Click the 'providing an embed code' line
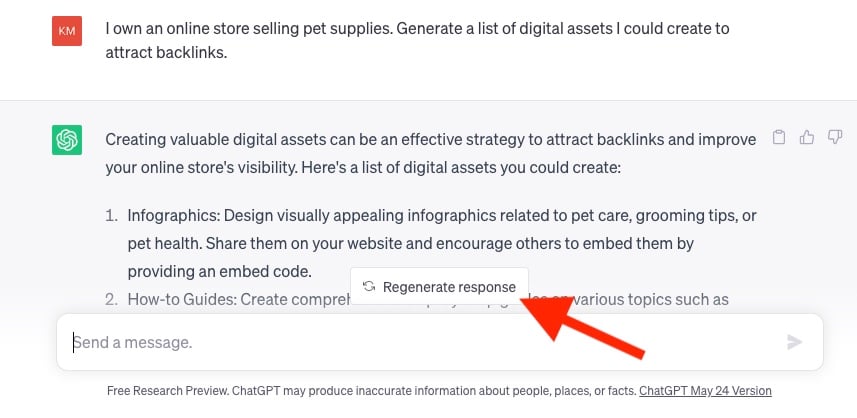The image size is (857, 418). (x=219, y=271)
